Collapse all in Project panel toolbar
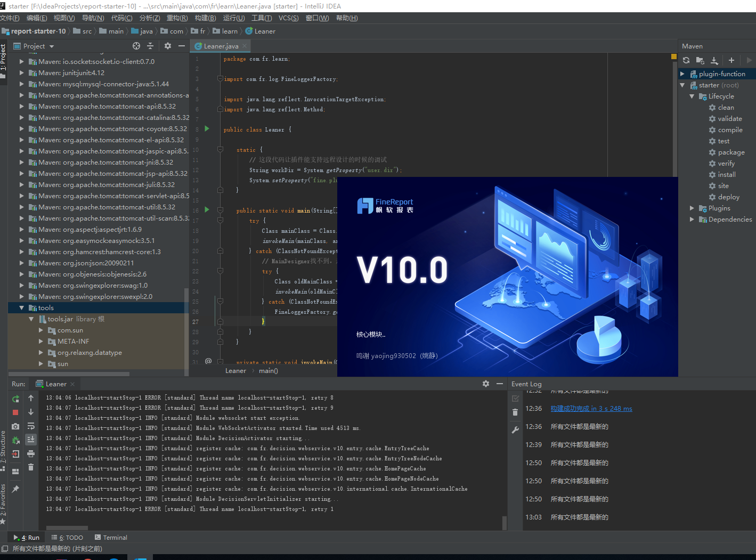 click(x=150, y=46)
